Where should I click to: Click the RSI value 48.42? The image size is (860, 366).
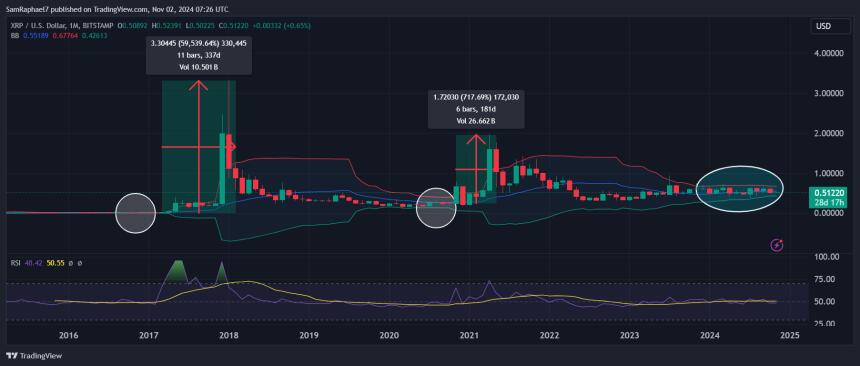(x=32, y=263)
